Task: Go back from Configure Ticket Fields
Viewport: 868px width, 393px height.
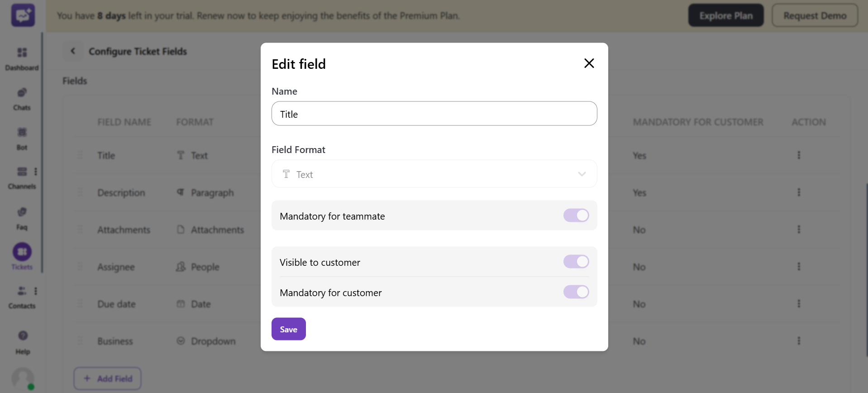Action: pyautogui.click(x=73, y=51)
